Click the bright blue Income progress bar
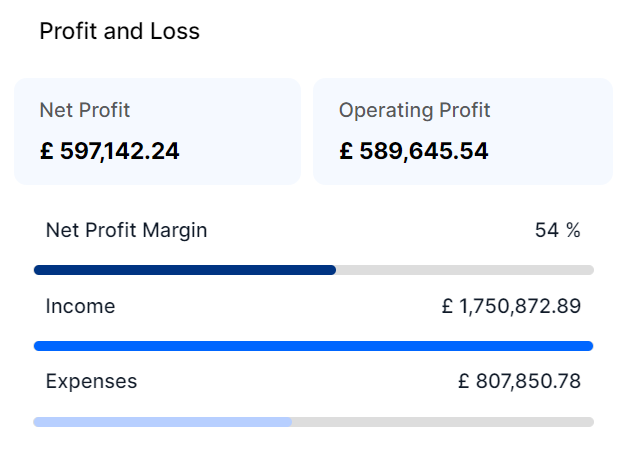 313,346
